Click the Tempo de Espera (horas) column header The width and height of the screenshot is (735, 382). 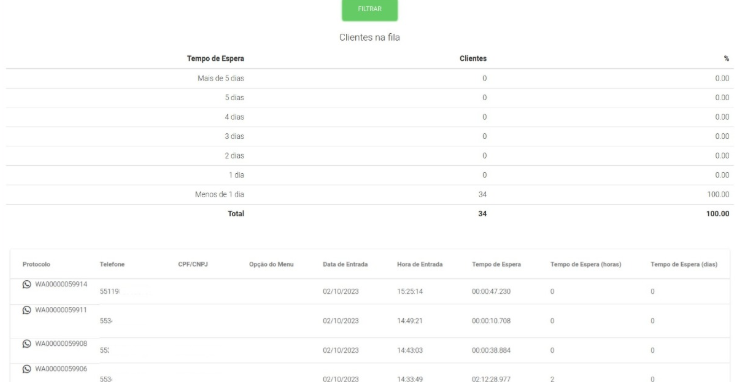point(585,264)
